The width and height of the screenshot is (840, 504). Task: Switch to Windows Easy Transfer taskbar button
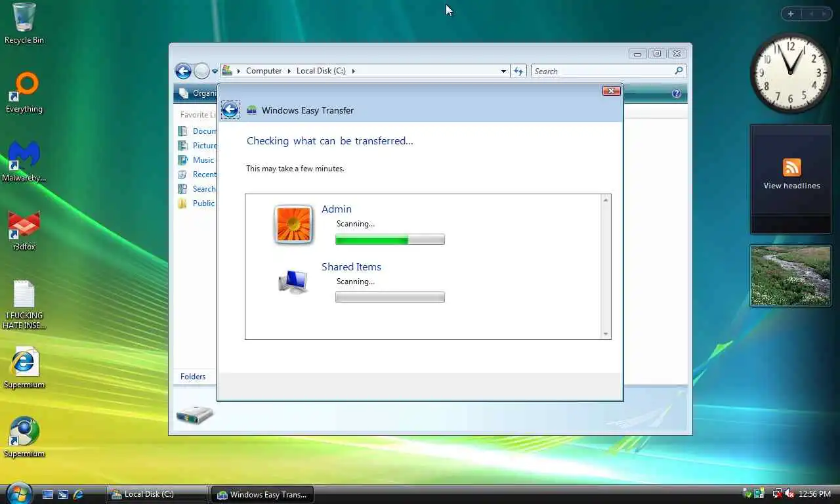click(x=262, y=494)
